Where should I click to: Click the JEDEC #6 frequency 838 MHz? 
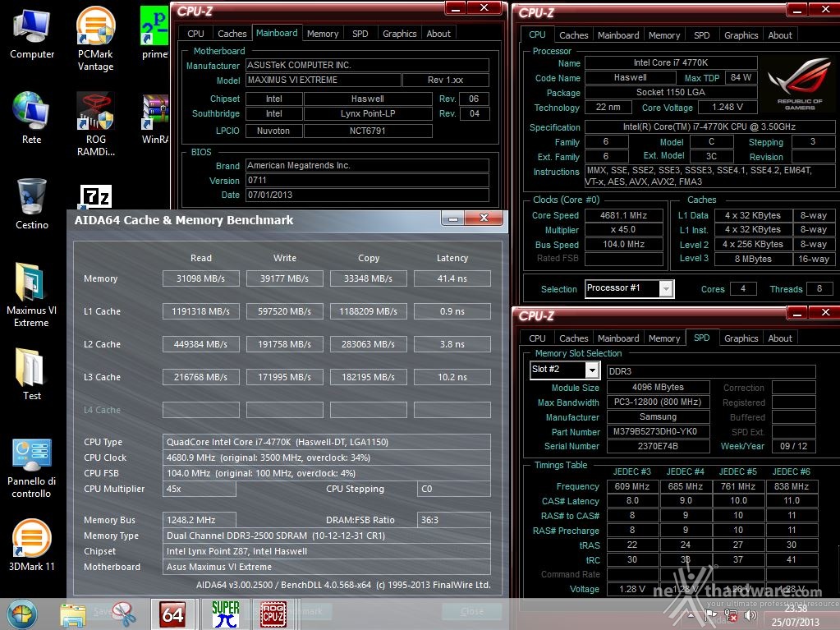(792, 486)
